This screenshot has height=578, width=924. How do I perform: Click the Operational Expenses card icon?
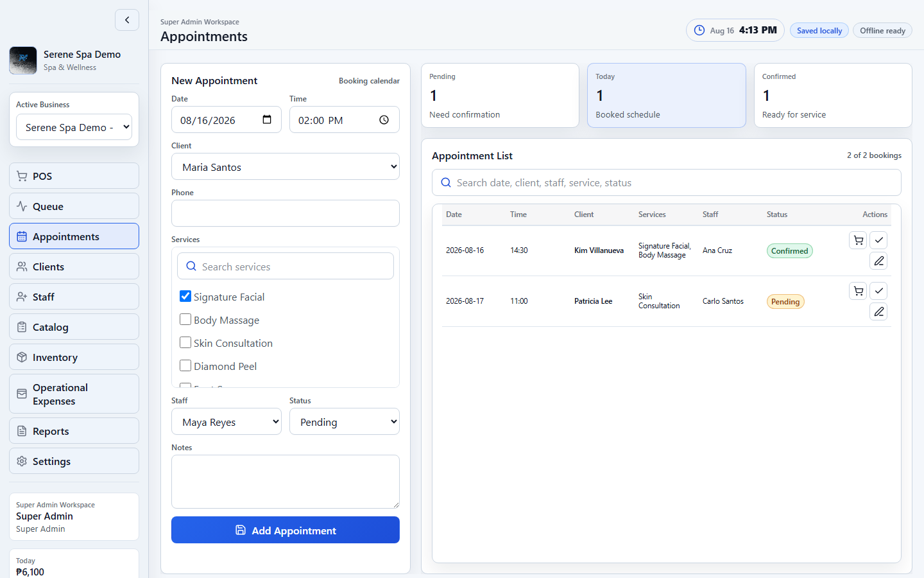(22, 394)
